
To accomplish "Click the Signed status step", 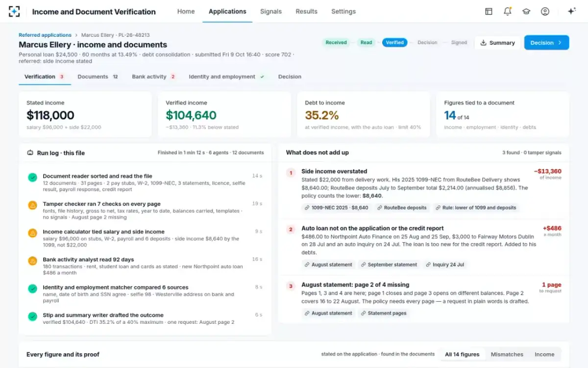I will pyautogui.click(x=459, y=43).
